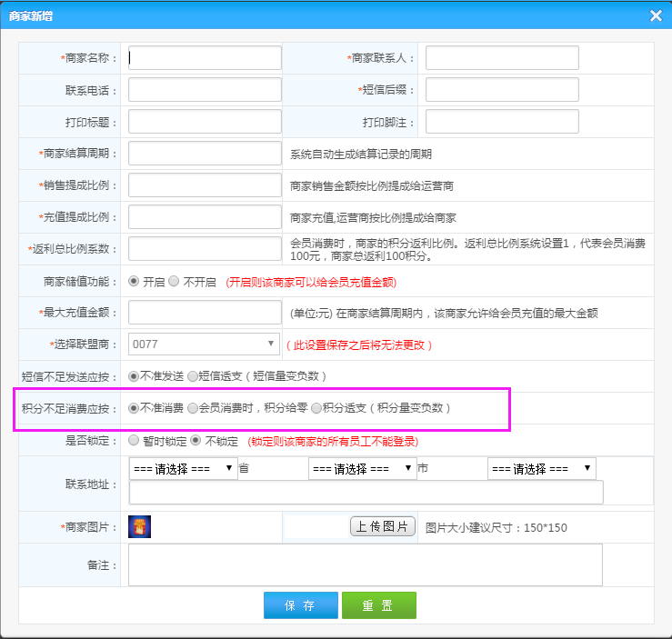Choose 不准消费 for 积分不足消费

[x=134, y=408]
